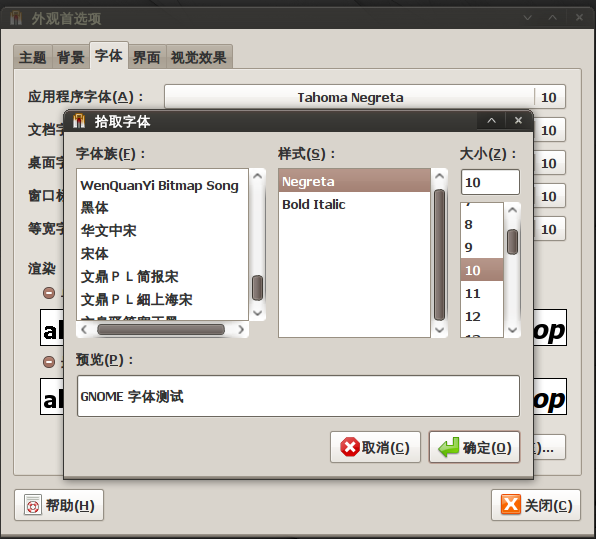The width and height of the screenshot is (596, 539).
Task: Switch to the 主题 tab
Action: click(x=33, y=57)
